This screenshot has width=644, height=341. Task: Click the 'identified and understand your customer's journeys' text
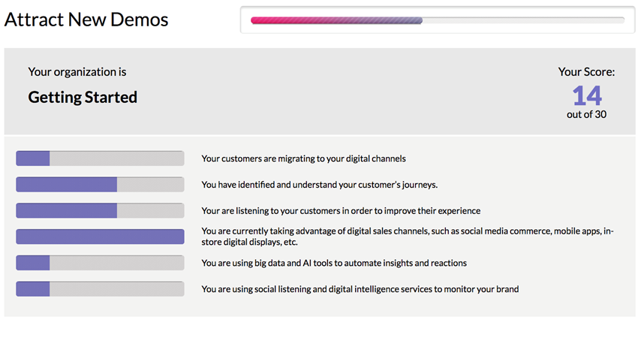click(319, 185)
